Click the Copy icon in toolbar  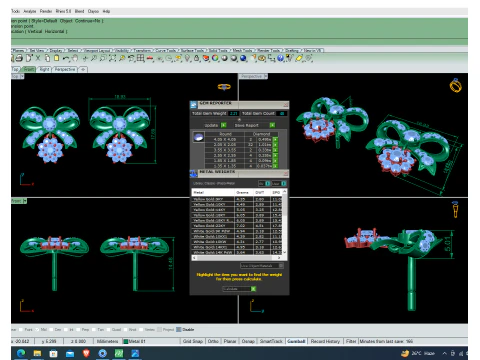point(47,58)
